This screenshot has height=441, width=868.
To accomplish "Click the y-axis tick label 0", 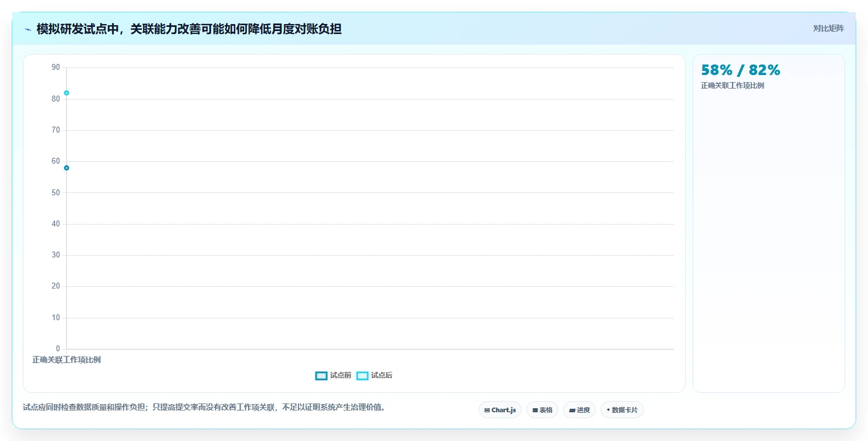I will (57, 349).
